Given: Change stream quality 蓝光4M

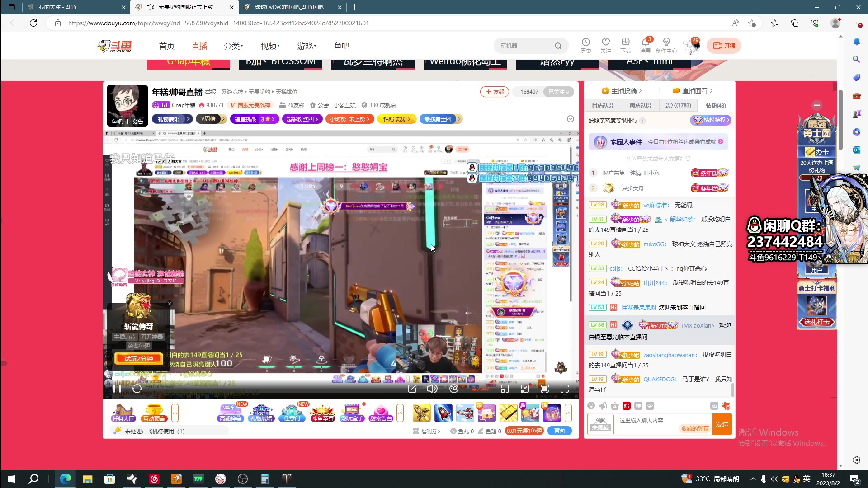Looking at the screenshot, I should (x=480, y=389).
